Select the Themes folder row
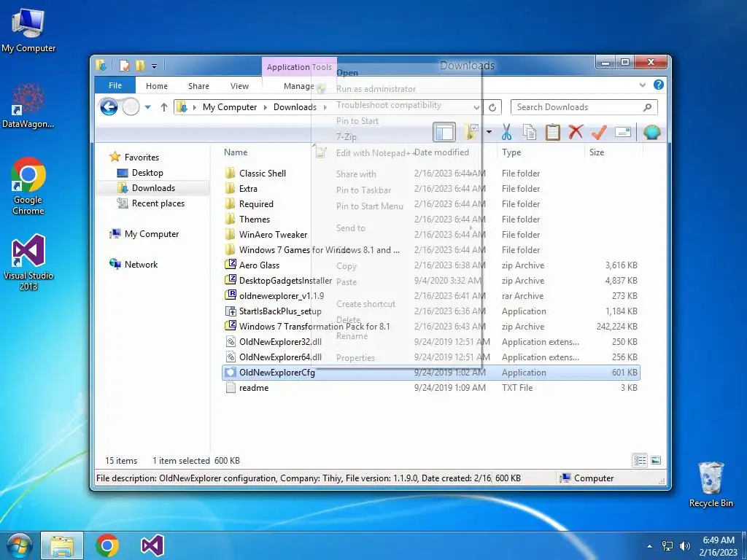 click(431, 219)
